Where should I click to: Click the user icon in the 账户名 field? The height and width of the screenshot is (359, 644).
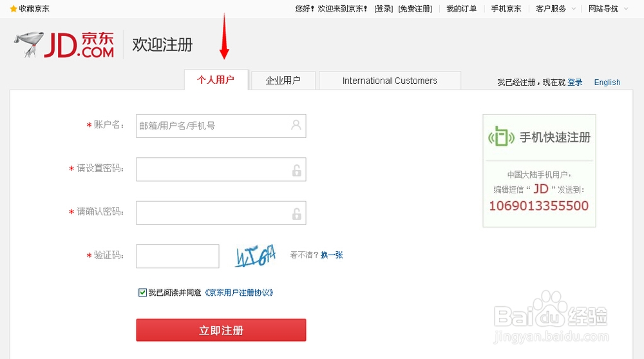tap(296, 125)
